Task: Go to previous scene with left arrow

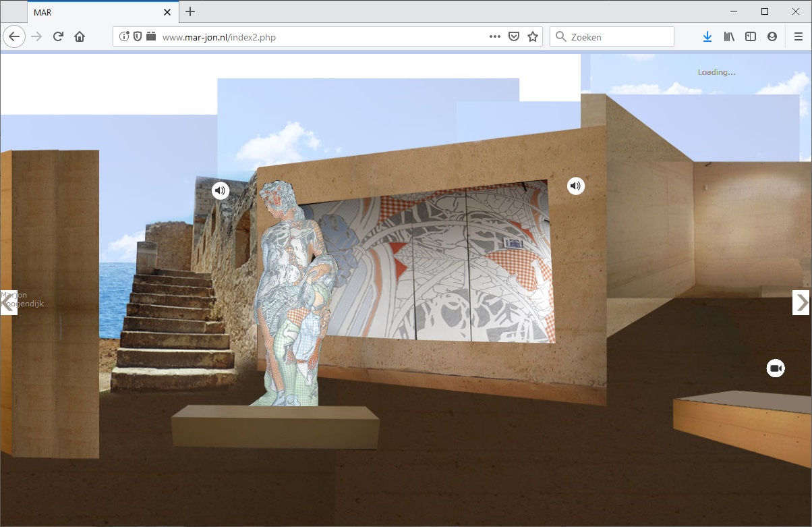Action: tap(8, 303)
